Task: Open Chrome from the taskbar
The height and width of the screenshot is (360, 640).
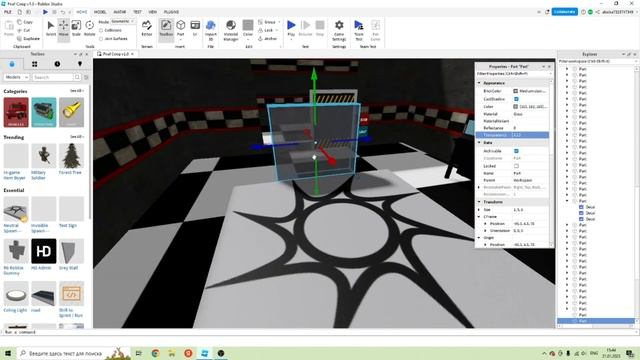Action: click(155, 353)
